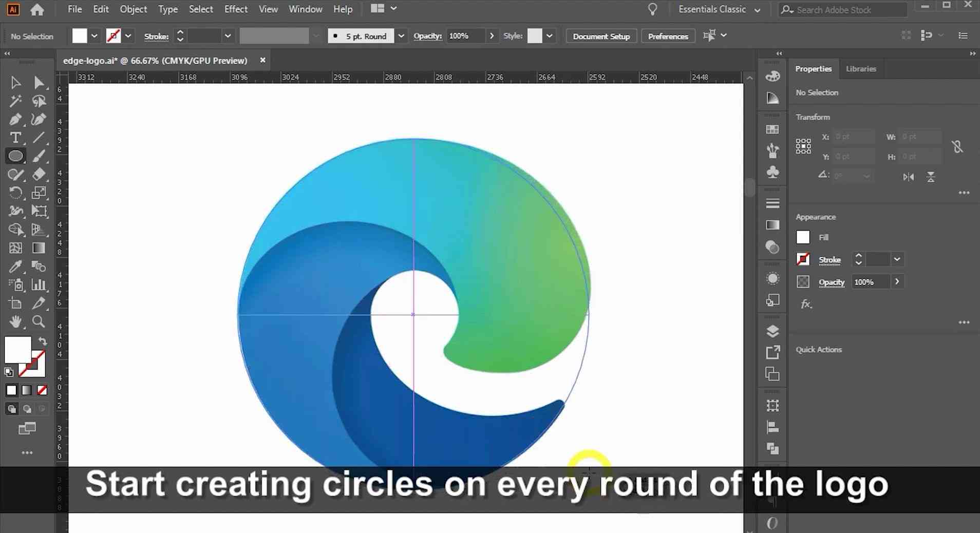Select the Shape Builder tool
The height and width of the screenshot is (533, 980).
(15, 230)
